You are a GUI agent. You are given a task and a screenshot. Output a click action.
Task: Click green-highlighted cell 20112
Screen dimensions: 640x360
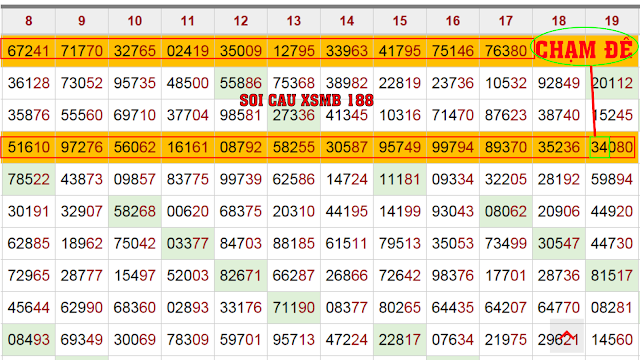tap(612, 83)
